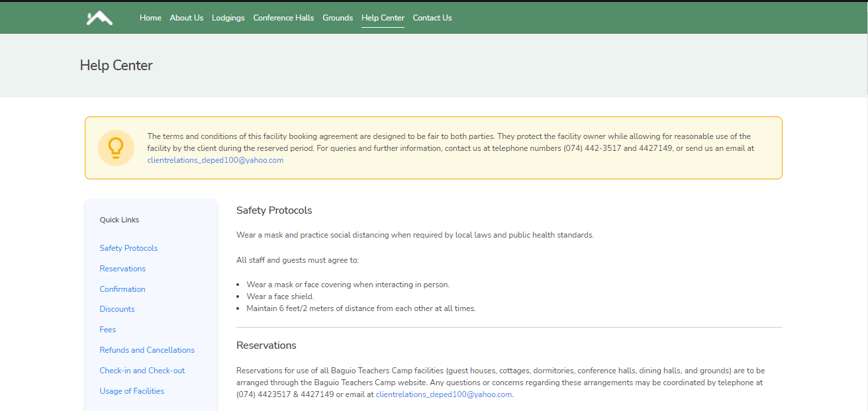This screenshot has width=868, height=411.
Task: Click the Safety Protocols section heading
Action: pyautogui.click(x=274, y=210)
